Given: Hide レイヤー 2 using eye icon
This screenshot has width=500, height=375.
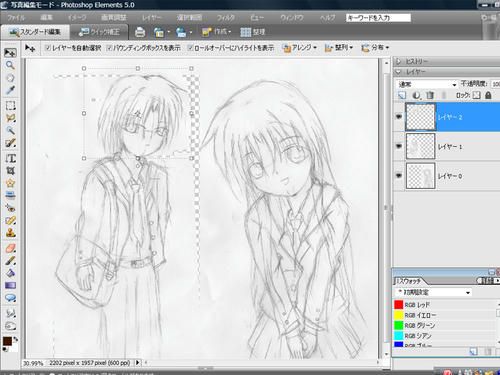Looking at the screenshot, I should click(399, 117).
